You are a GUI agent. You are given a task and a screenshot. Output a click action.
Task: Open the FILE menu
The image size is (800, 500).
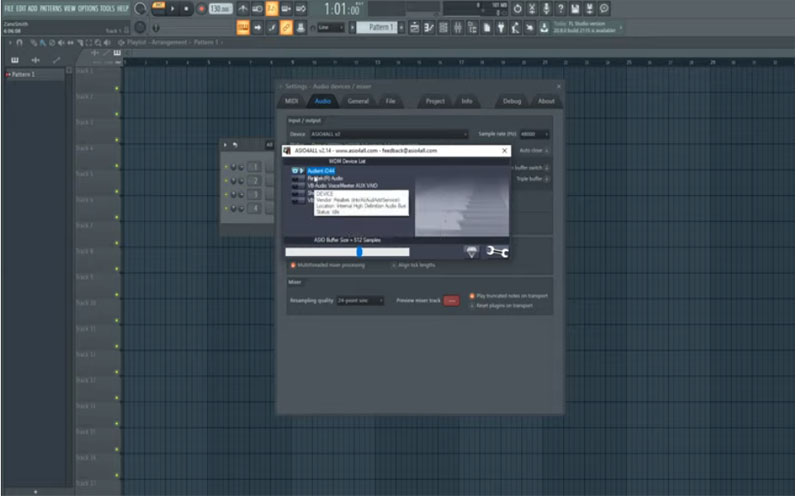coord(9,8)
